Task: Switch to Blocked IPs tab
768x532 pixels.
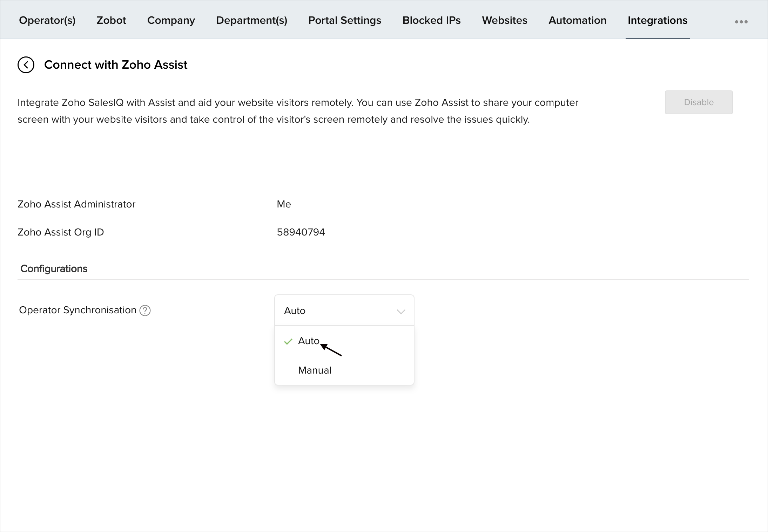Action: [x=432, y=20]
